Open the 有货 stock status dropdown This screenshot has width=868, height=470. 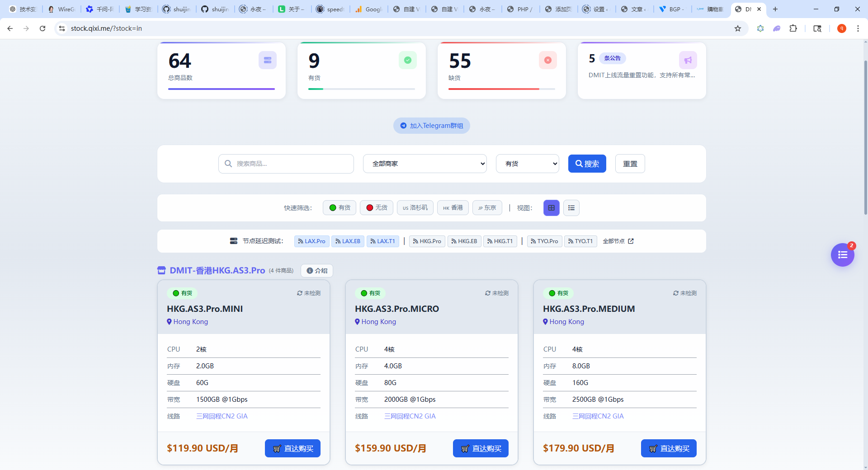(x=528, y=164)
